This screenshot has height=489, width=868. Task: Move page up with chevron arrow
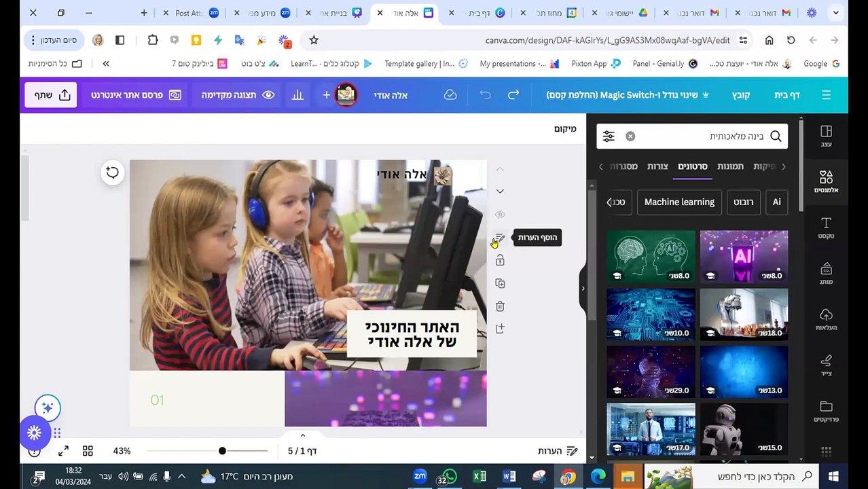coord(500,169)
